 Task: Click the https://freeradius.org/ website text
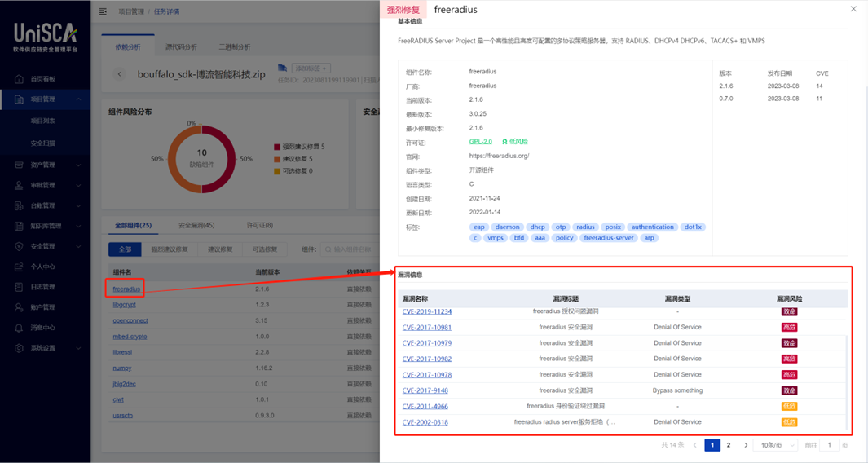(x=499, y=157)
